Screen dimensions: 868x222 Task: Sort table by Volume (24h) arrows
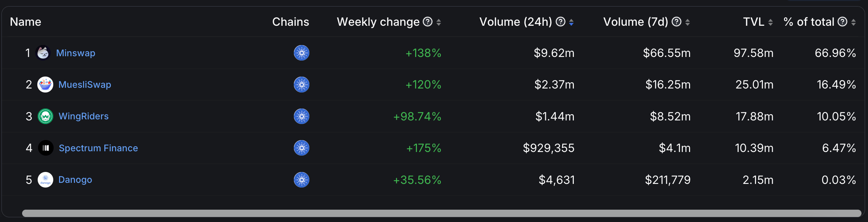pos(571,22)
